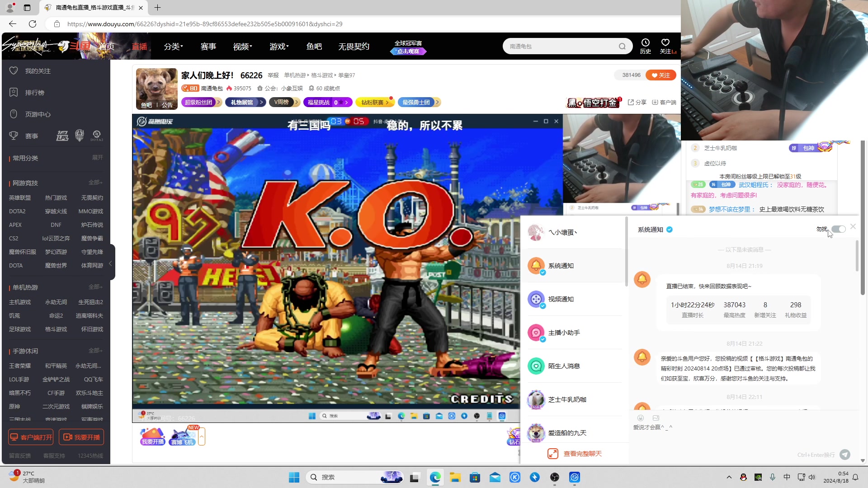
Task: Expand 常用分类 with 展开
Action: (98, 158)
